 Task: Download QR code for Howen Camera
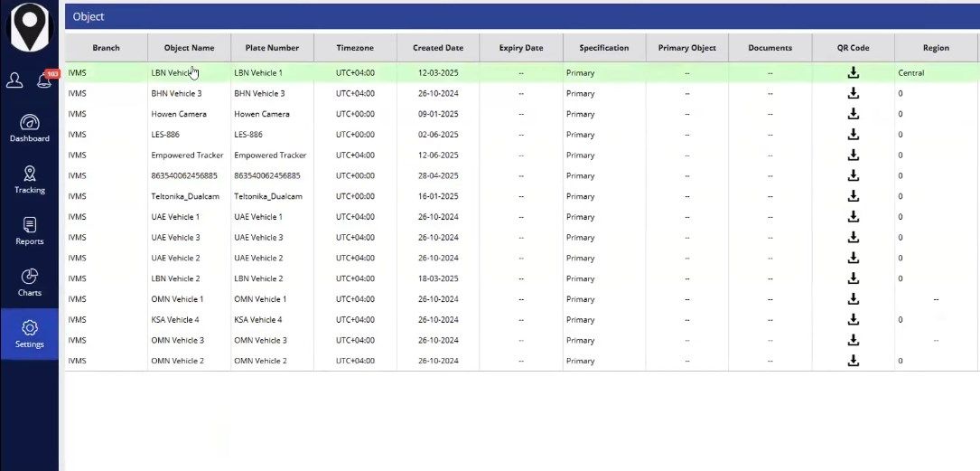(x=854, y=114)
